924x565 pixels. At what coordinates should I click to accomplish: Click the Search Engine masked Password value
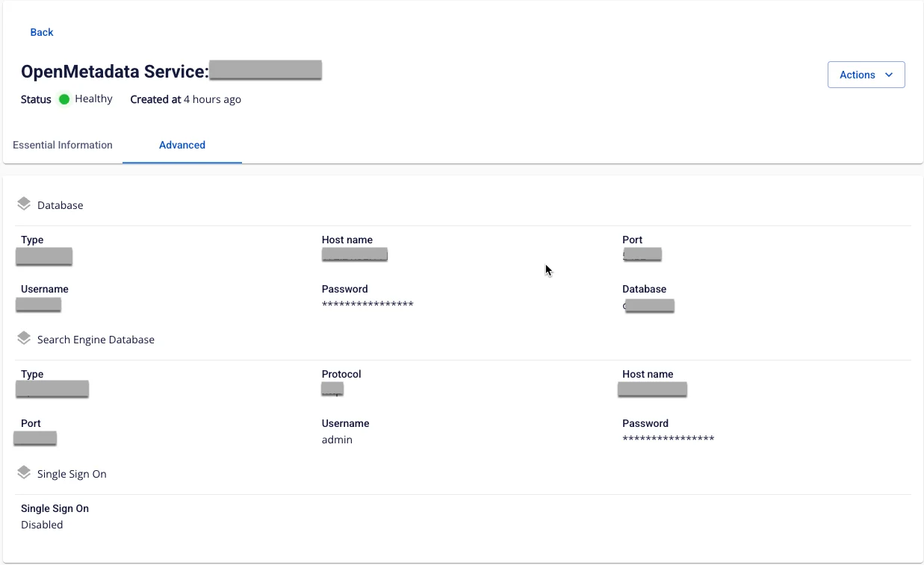[669, 439]
